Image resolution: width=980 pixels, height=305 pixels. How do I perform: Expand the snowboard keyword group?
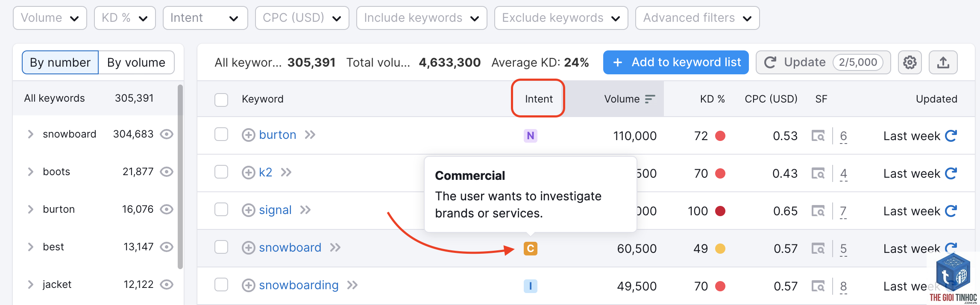click(30, 134)
